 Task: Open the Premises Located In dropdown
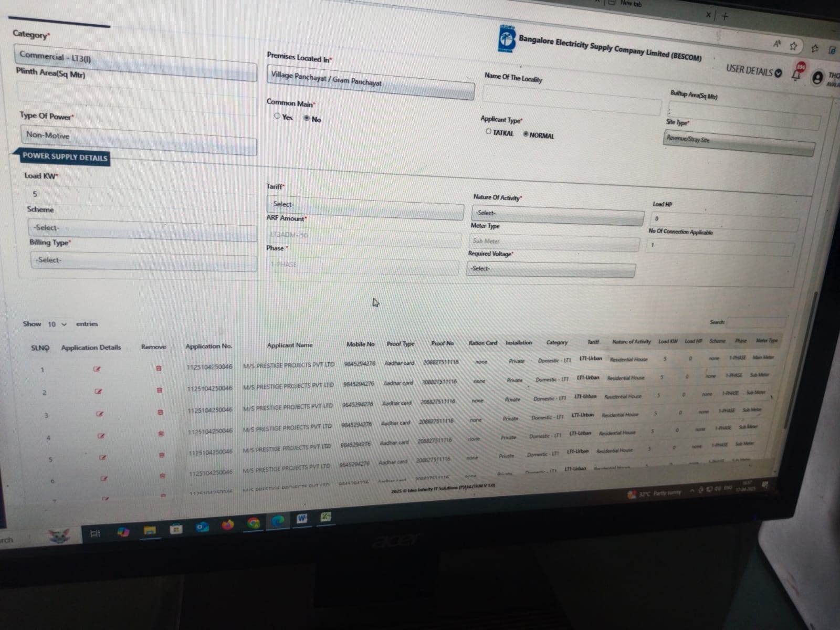click(370, 81)
